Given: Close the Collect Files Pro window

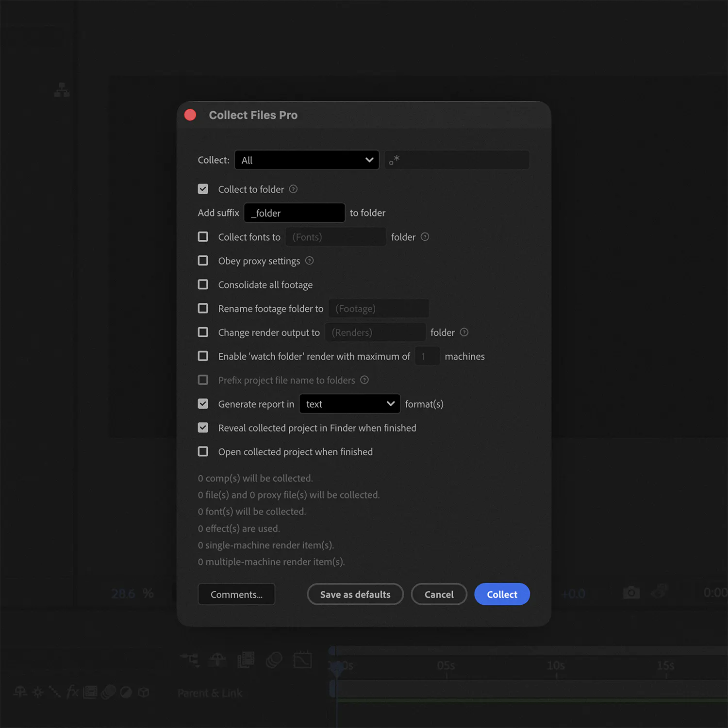Looking at the screenshot, I should [190, 115].
